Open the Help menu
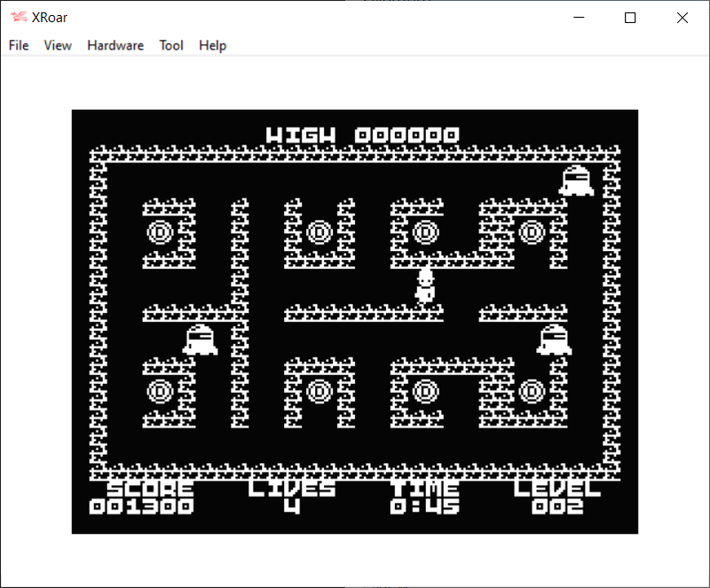The image size is (710, 588). 212,45
